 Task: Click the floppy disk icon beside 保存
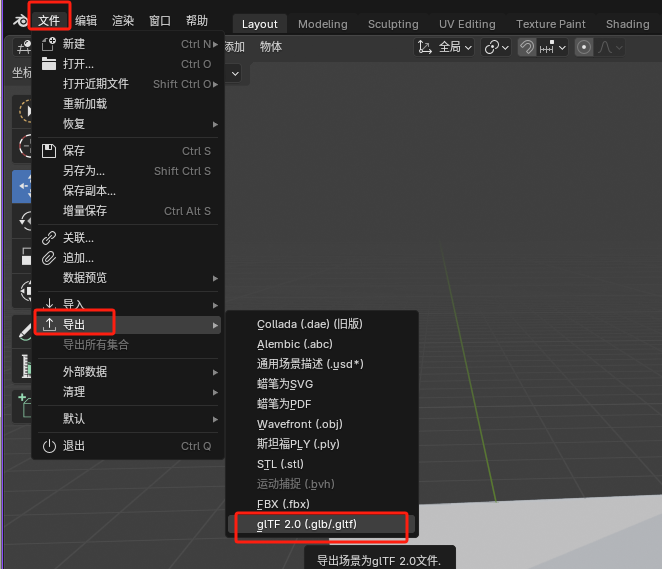click(49, 151)
